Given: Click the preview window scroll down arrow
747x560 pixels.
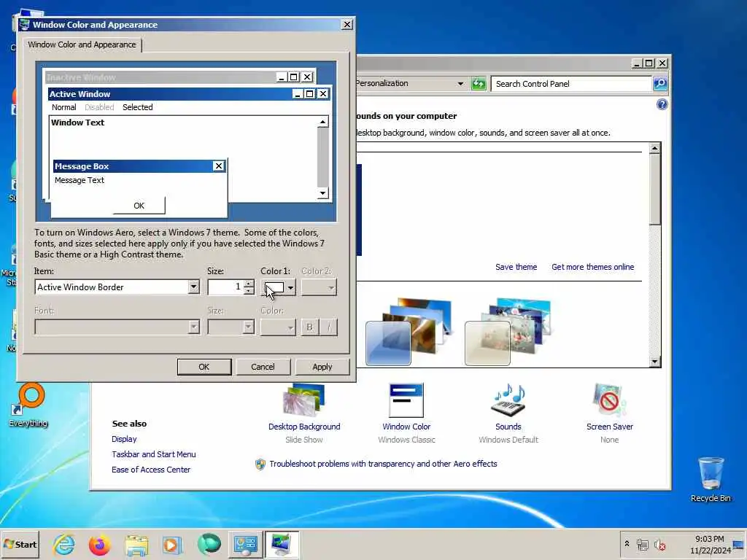Looking at the screenshot, I should pyautogui.click(x=323, y=192).
